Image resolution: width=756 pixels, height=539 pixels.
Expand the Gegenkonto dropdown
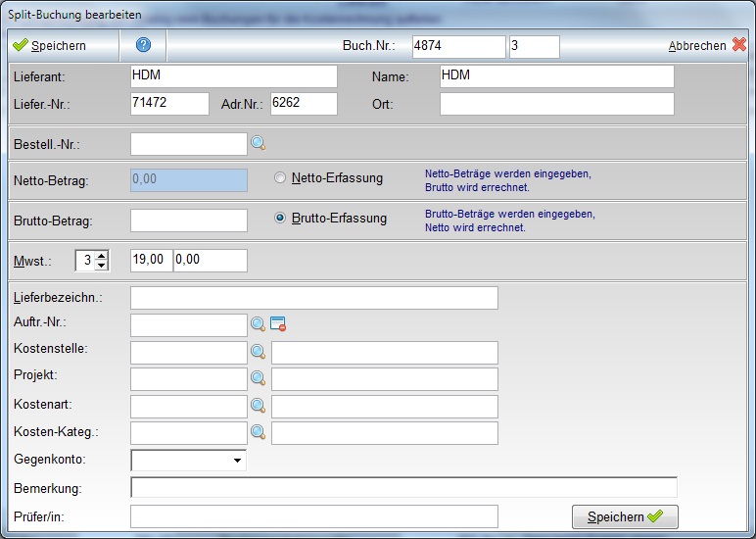(x=237, y=460)
